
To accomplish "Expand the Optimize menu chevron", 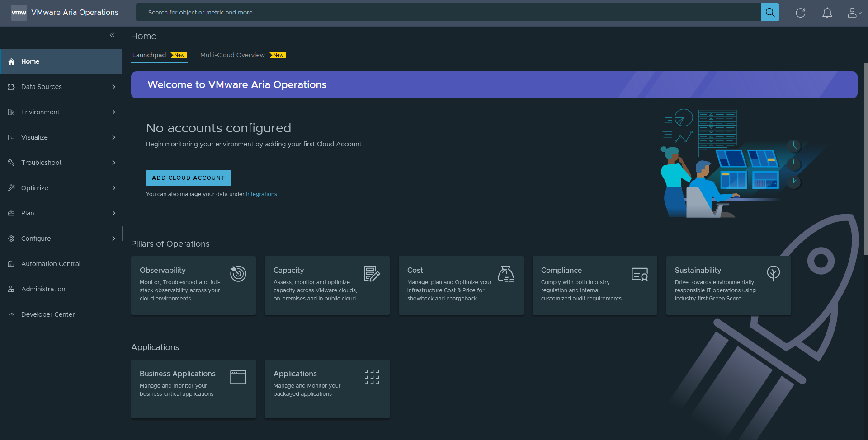I will click(114, 188).
